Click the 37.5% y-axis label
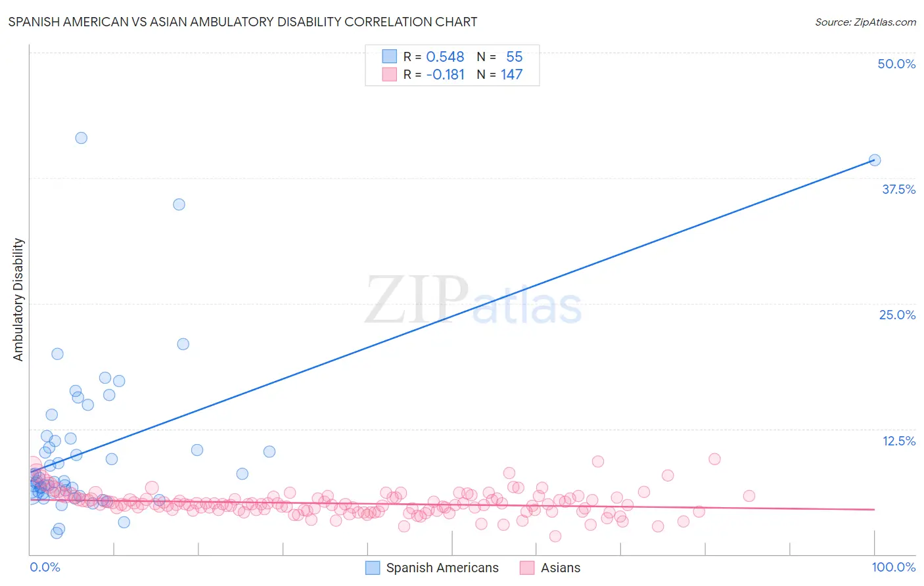This screenshot has width=924, height=586. point(898,189)
